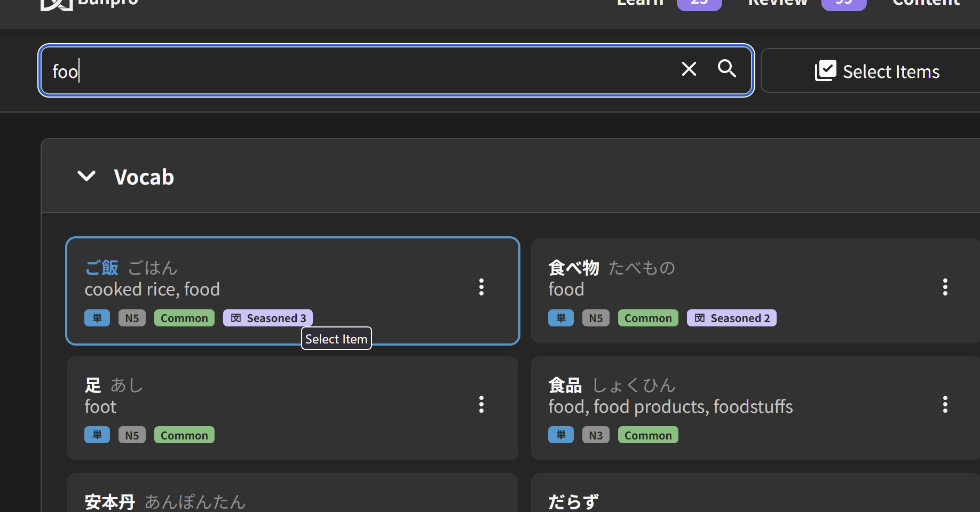Click the Vocab section heading
This screenshot has height=512, width=980.
[144, 177]
